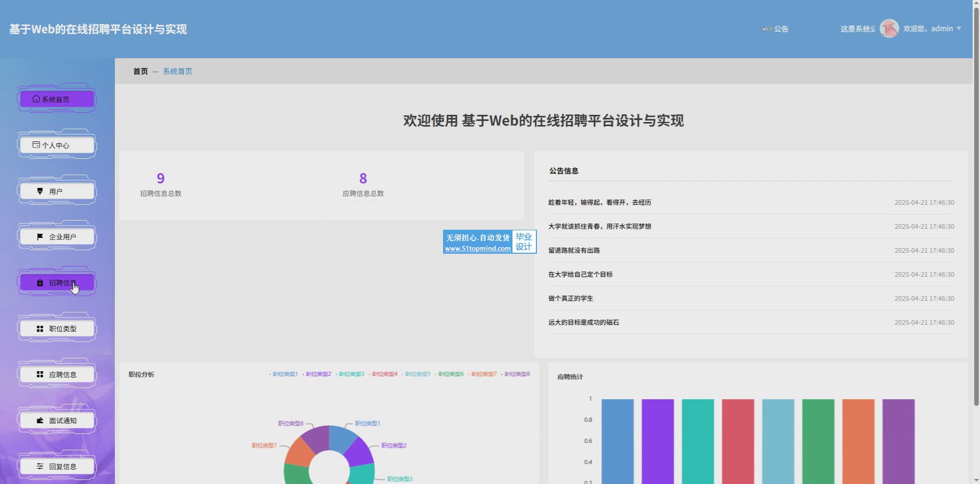Click the date on the 留退路就没有出路 row
The height and width of the screenshot is (484, 980).
924,251
